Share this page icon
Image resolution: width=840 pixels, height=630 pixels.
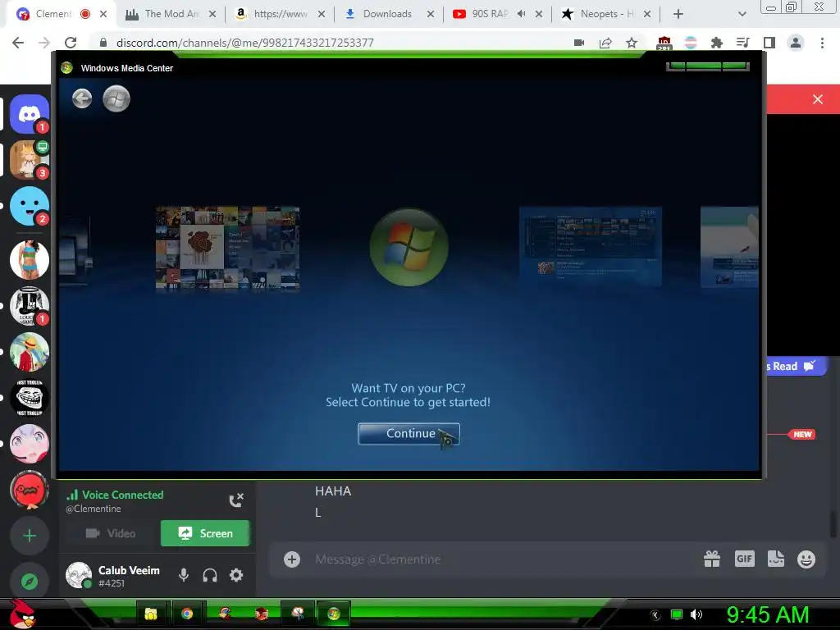click(x=605, y=43)
